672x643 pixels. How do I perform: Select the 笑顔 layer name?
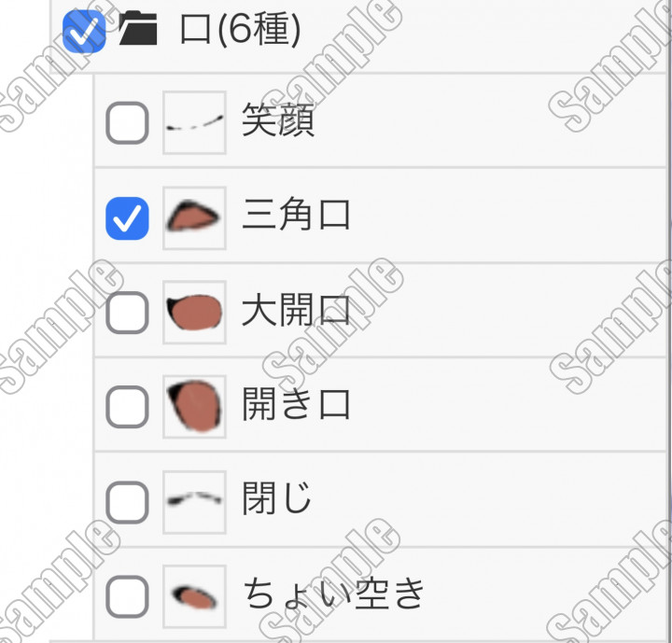pyautogui.click(x=277, y=122)
